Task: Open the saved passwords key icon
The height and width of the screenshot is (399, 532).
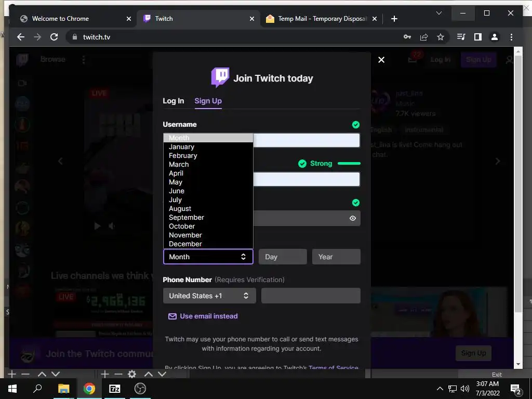Action: pyautogui.click(x=407, y=37)
